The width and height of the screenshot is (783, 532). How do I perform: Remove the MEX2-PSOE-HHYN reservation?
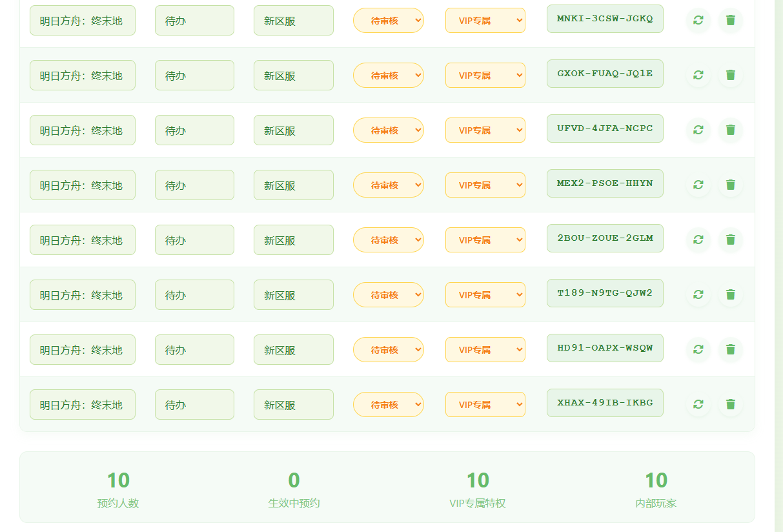click(x=730, y=185)
